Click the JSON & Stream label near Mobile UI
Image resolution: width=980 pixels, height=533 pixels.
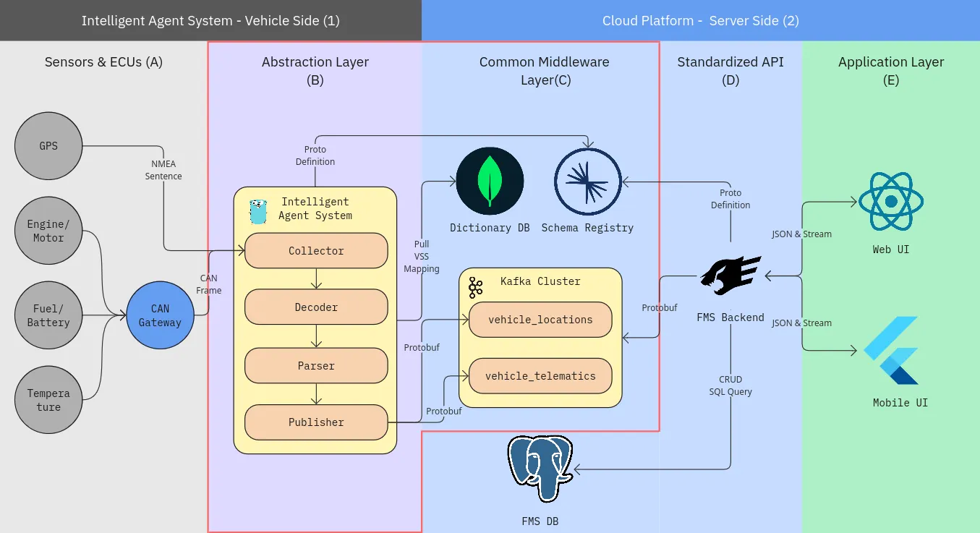[x=801, y=323]
